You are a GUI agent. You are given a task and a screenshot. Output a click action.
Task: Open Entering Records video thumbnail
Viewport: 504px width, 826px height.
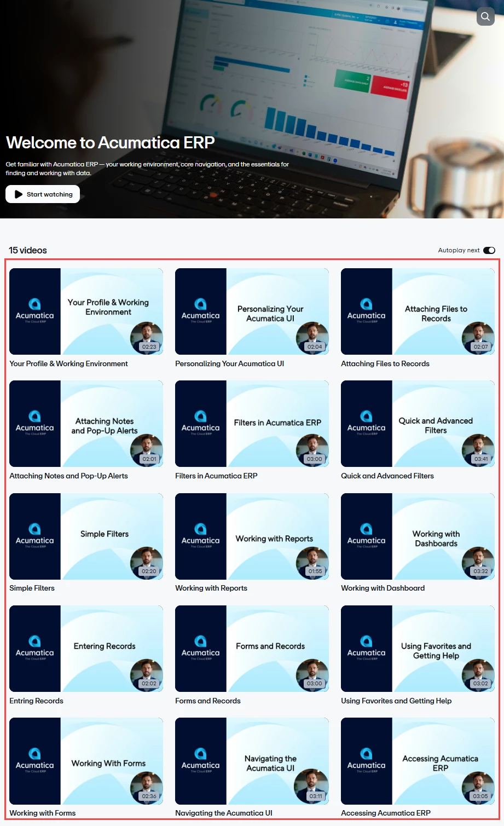86,649
